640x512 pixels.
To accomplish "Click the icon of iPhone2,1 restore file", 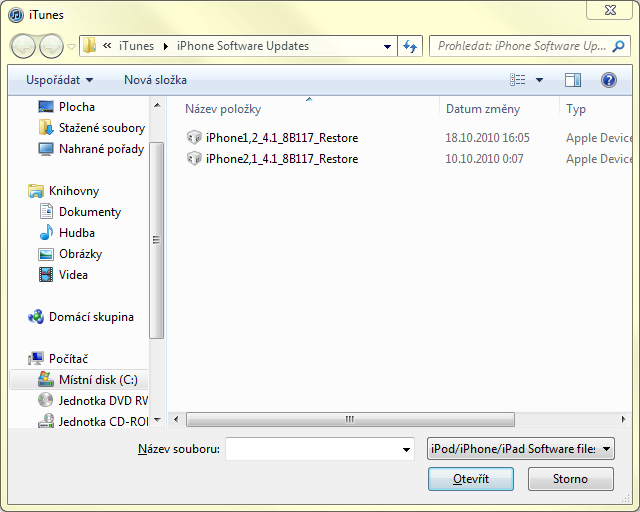I will (x=194, y=158).
